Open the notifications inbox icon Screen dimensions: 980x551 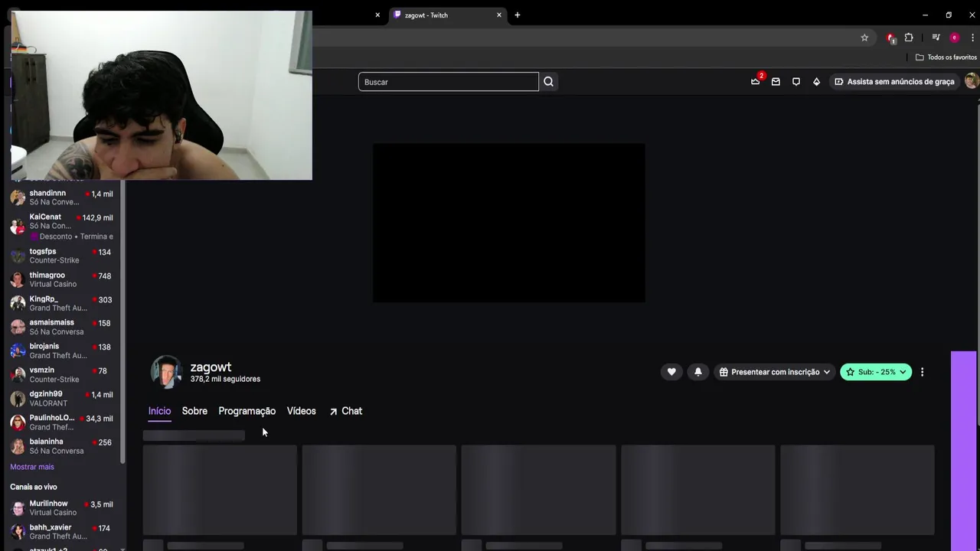776,82
